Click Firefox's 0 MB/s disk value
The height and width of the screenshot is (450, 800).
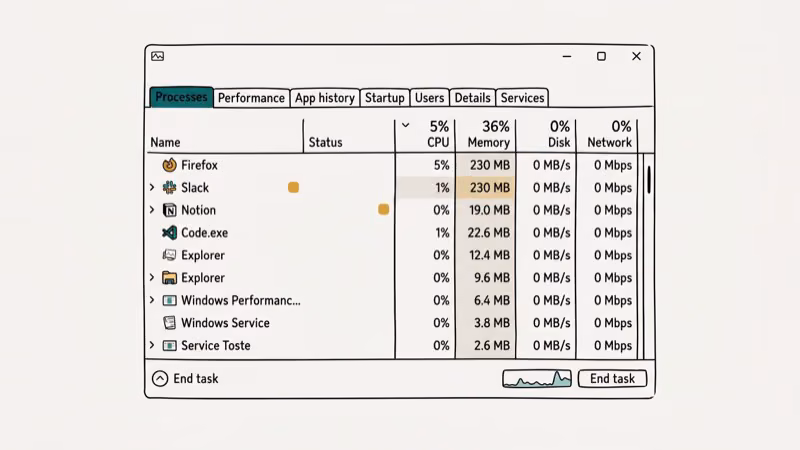552,165
